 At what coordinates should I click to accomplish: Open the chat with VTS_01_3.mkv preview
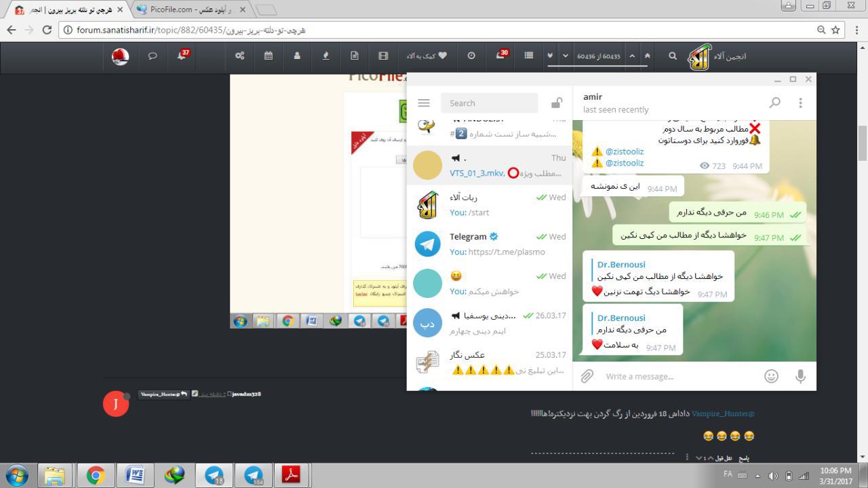pyautogui.click(x=490, y=166)
